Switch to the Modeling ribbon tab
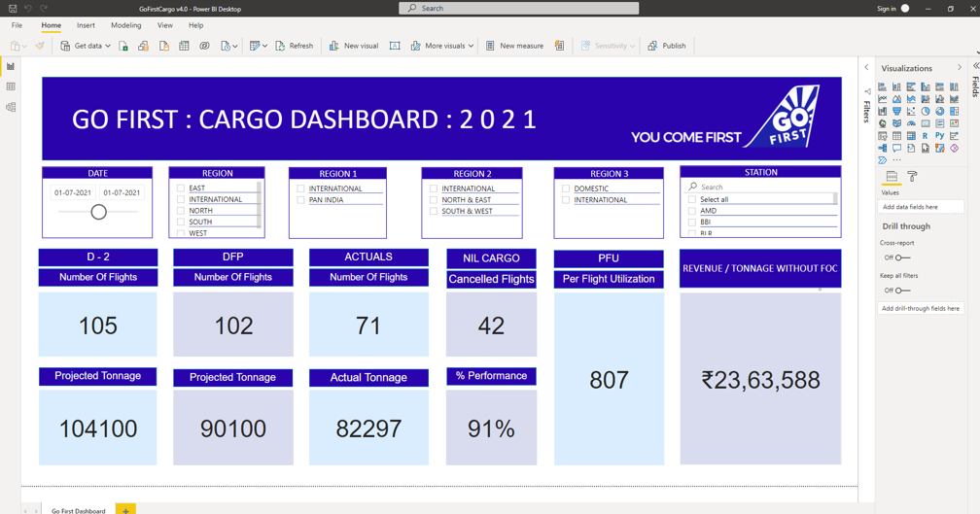Image resolution: width=980 pixels, height=514 pixels. (125, 25)
